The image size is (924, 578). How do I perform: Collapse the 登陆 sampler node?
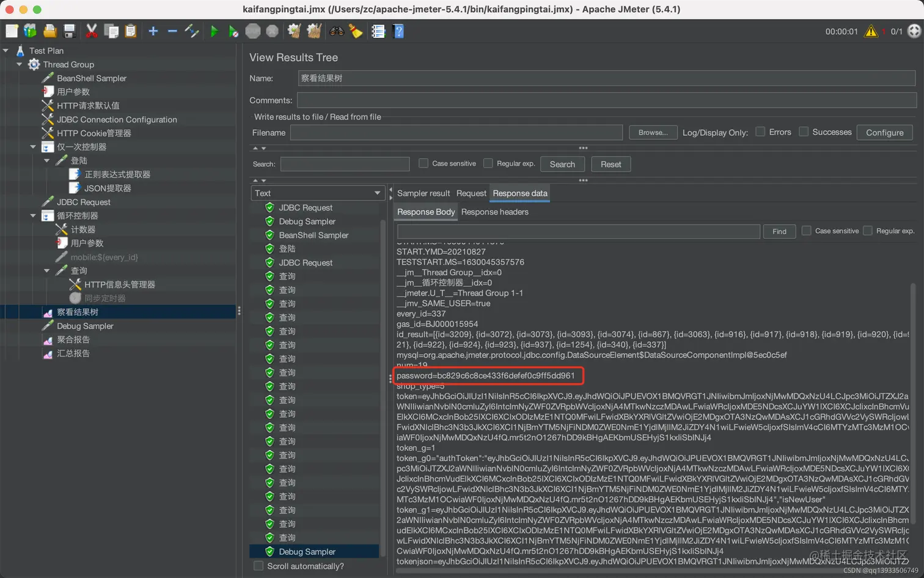pos(47,160)
